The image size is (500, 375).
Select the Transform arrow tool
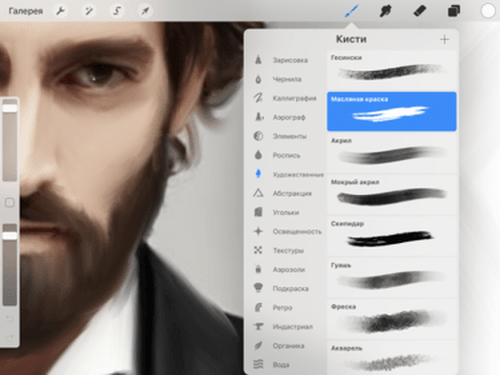145,11
